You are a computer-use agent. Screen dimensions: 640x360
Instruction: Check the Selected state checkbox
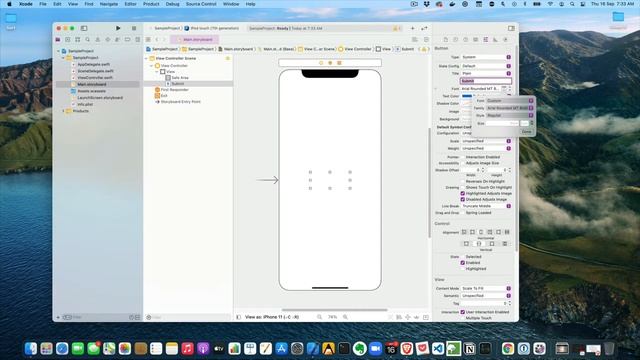(x=462, y=257)
